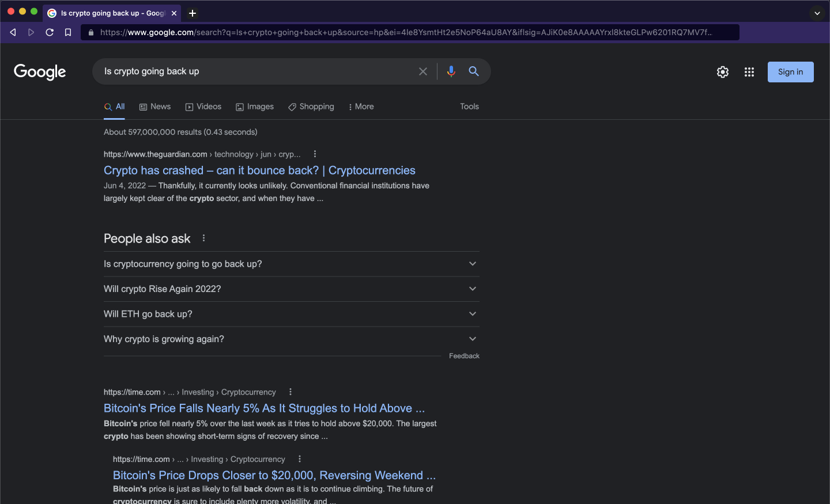Viewport: 830px width, 504px height.
Task: Click the browser back arrow
Action: pos(13,32)
